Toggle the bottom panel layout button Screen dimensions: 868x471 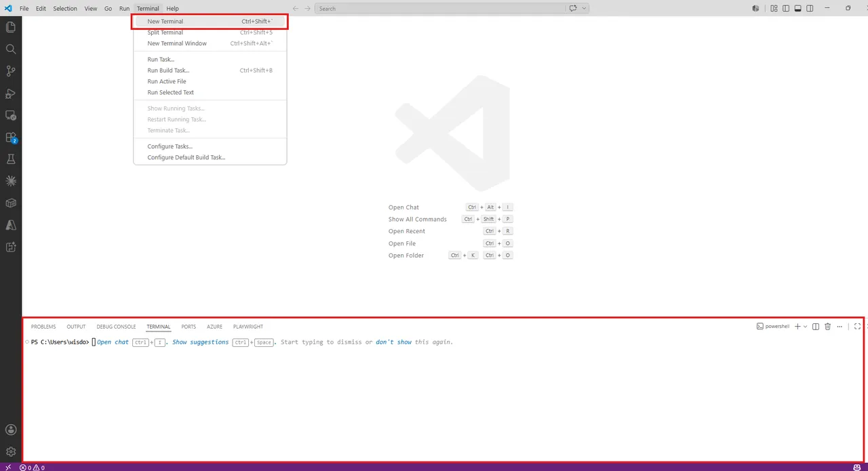pyautogui.click(x=798, y=8)
